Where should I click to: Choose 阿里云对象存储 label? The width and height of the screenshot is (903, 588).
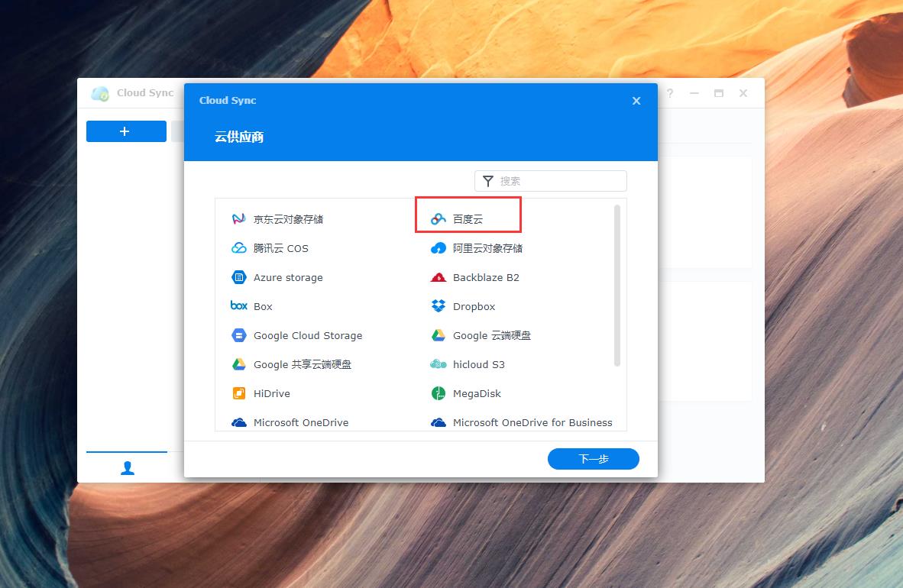tap(487, 248)
